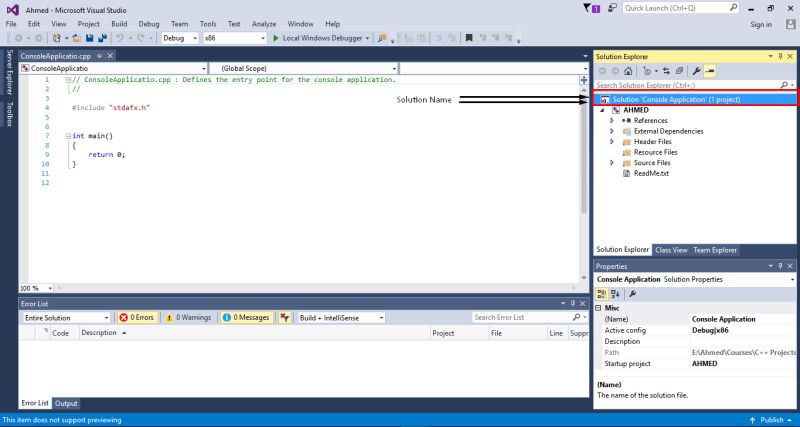Open the 100 % zoom dropdown
The image size is (800, 427).
(x=36, y=288)
